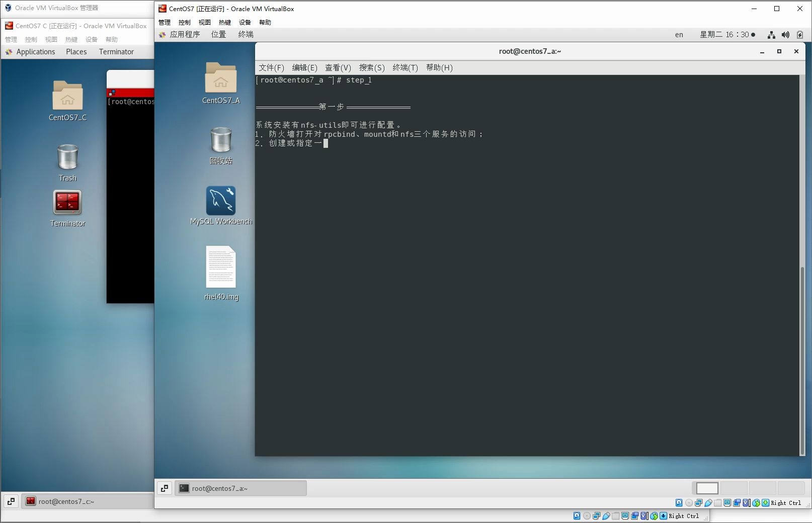Viewport: 812px width, 523px height.
Task: Open the 设备 menu in VirtualBox
Action: (245, 22)
